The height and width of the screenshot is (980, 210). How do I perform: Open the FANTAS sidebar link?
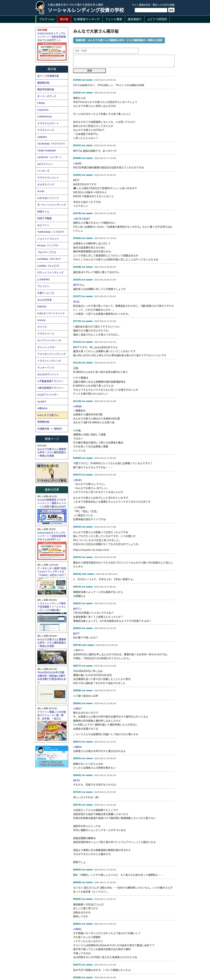pos(52,306)
